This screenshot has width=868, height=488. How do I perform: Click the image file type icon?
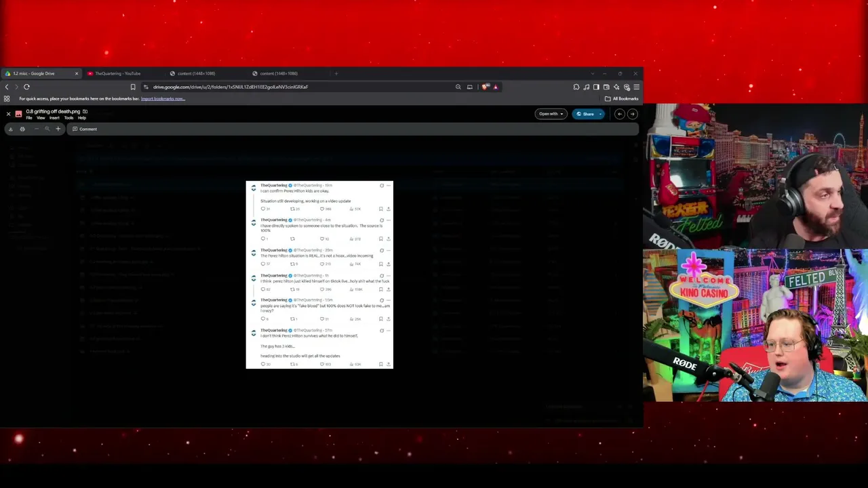[x=18, y=114]
